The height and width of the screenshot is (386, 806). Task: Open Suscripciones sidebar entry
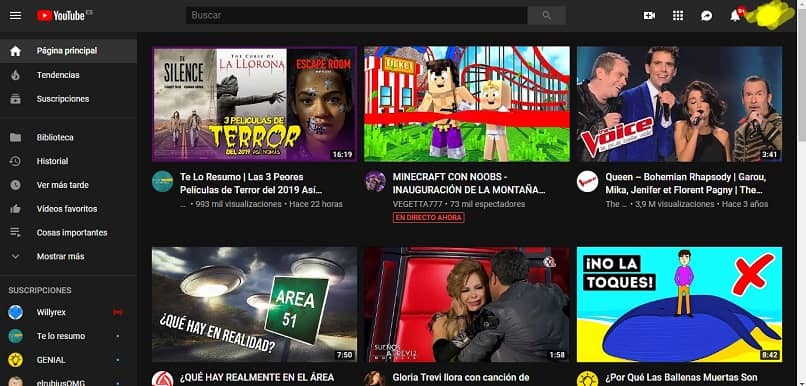click(x=68, y=99)
